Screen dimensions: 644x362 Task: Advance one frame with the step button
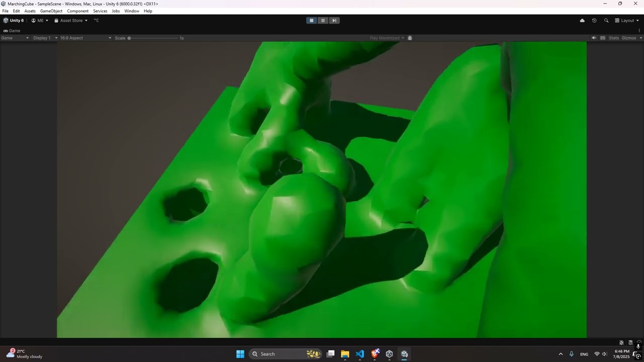[x=334, y=21]
